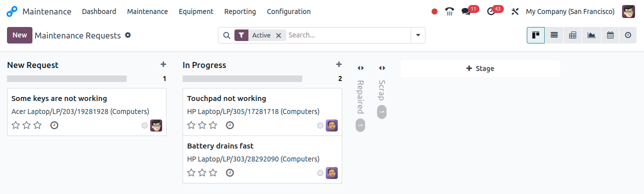
Task: Open kanban state dot on Battery drains card
Action: click(x=320, y=173)
